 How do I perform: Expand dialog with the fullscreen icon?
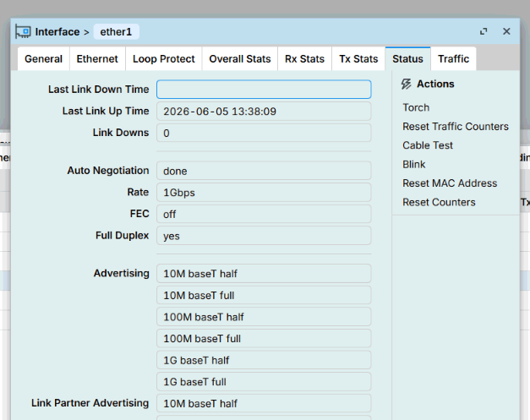[x=484, y=31]
